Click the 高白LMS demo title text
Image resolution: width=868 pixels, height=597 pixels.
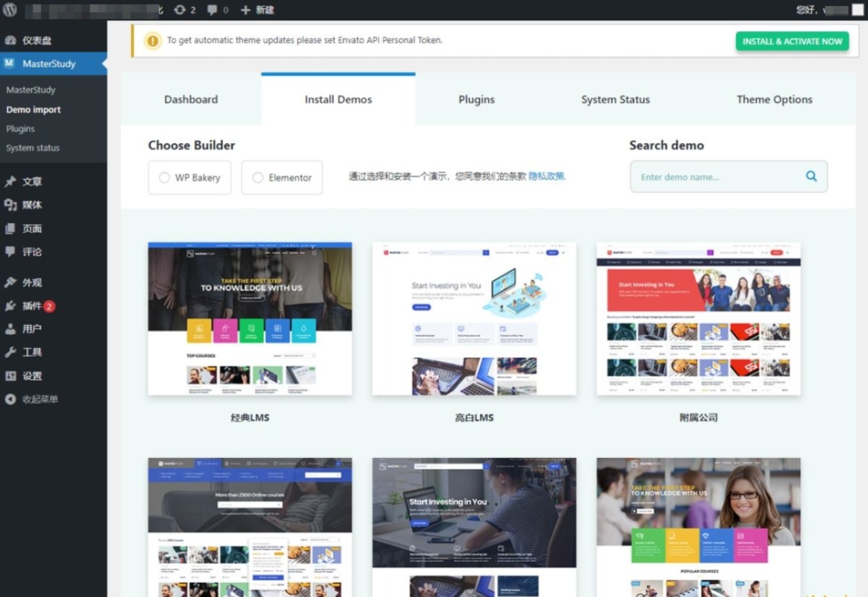click(x=474, y=417)
